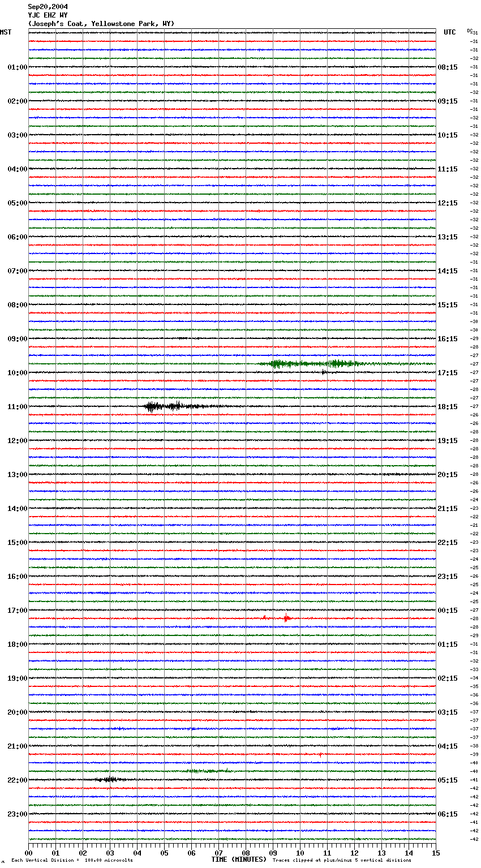Click the 17:15 UTC time label
Image resolution: width=481 pixels, height=868 pixels.
(x=448, y=373)
